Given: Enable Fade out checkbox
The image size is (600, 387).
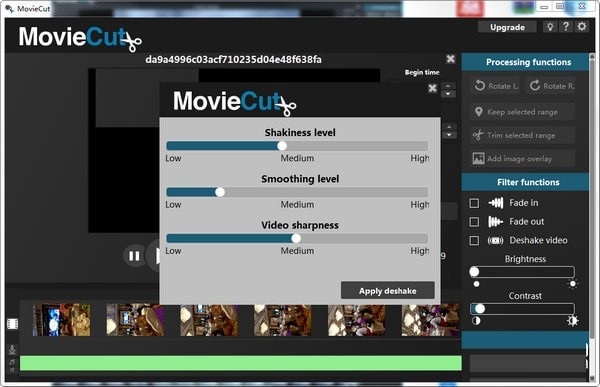Looking at the screenshot, I should [474, 222].
